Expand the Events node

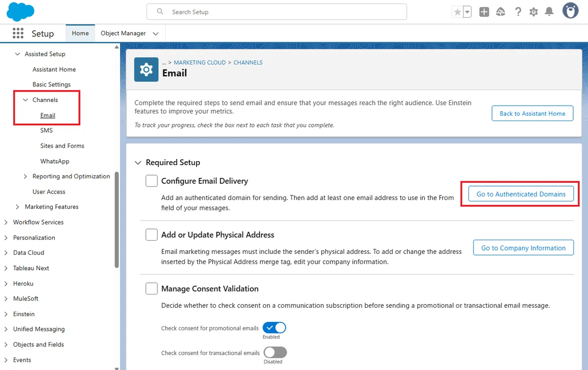point(6,360)
